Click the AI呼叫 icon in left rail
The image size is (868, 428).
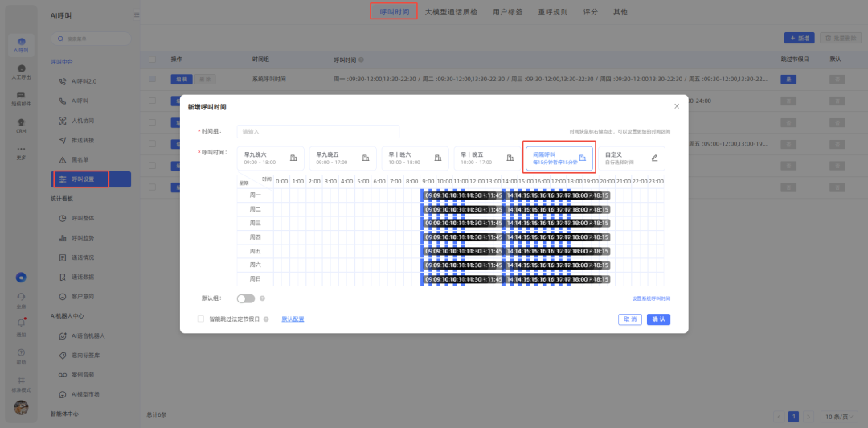[22, 45]
